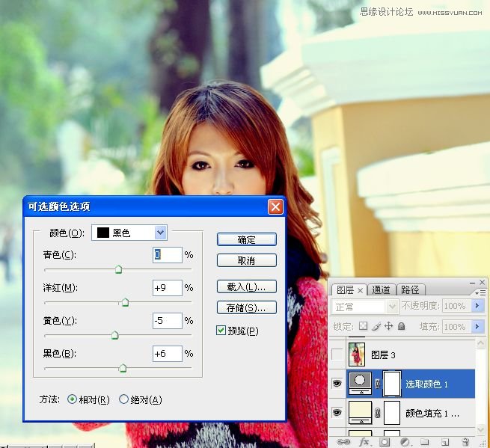Show the 图层 3 layer visibility box
This screenshot has width=490, height=448.
point(337,355)
